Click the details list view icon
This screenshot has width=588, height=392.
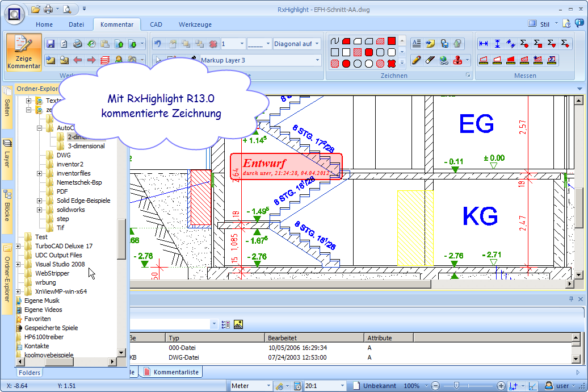pos(226,324)
